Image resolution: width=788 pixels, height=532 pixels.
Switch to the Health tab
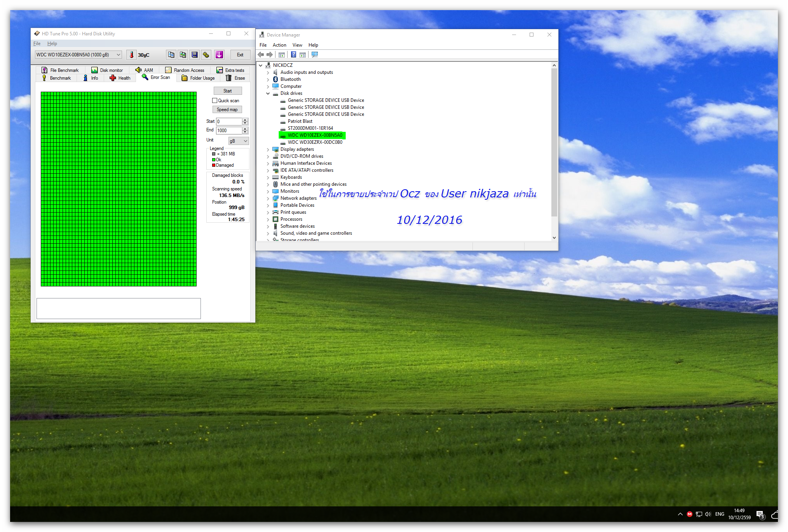pos(120,78)
